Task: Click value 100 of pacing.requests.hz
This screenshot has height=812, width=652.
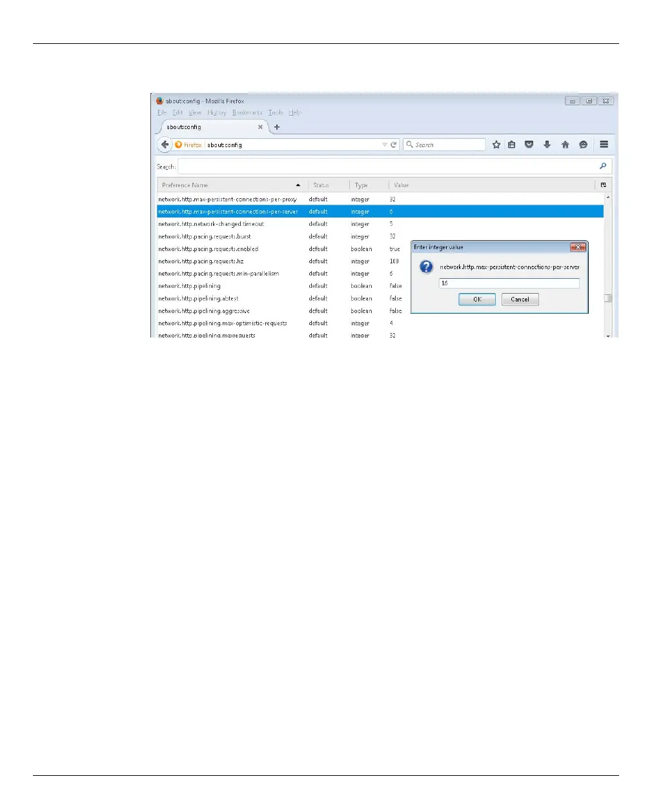Action: coord(394,261)
